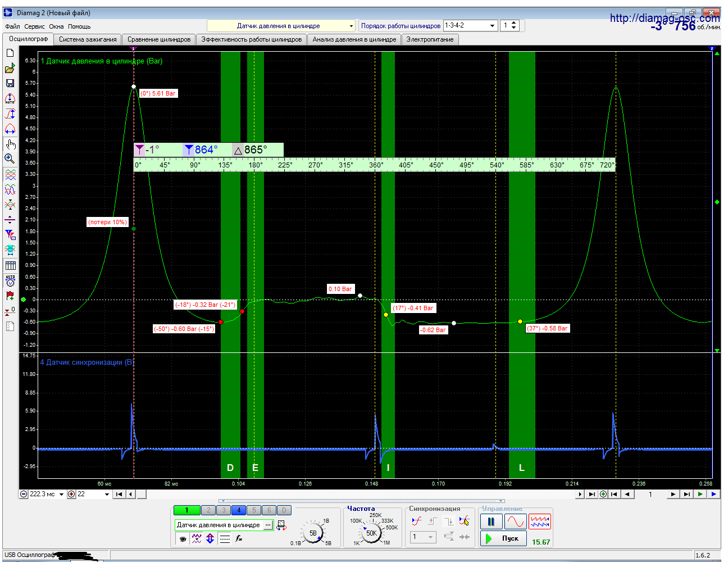Click the AUTO voltmeter icon
The width and height of the screenshot is (728, 562).
(x=10, y=280)
